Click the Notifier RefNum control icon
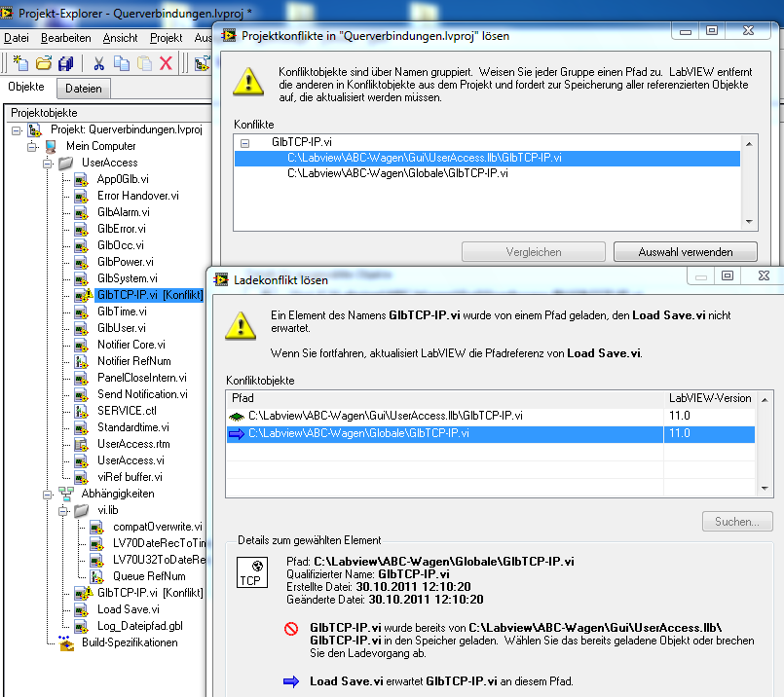The image size is (784, 697). coord(81,361)
